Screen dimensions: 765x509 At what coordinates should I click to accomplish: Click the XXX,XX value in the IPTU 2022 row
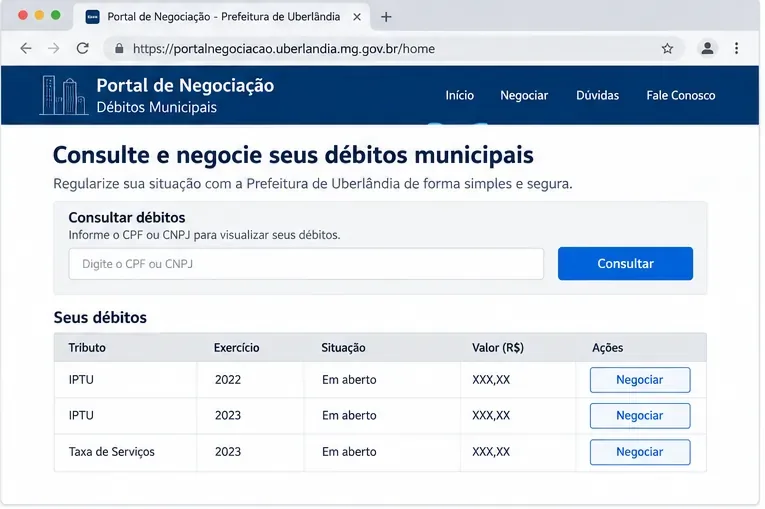[491, 380]
